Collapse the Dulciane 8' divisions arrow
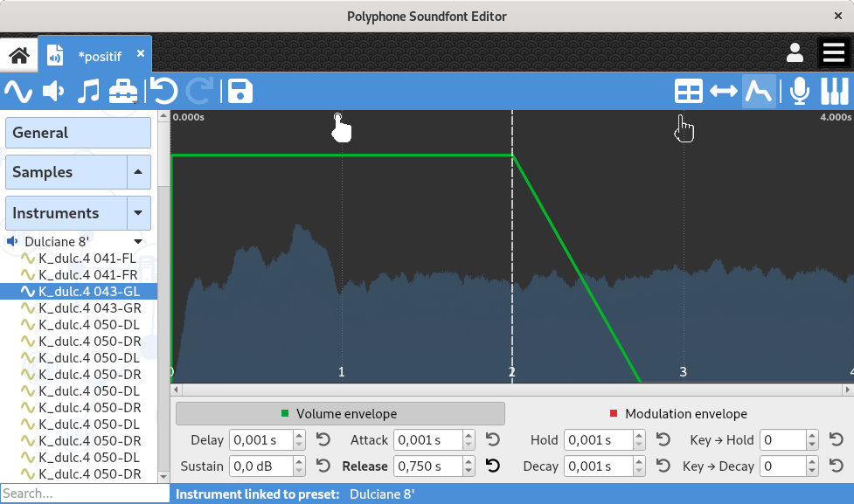 [x=138, y=242]
